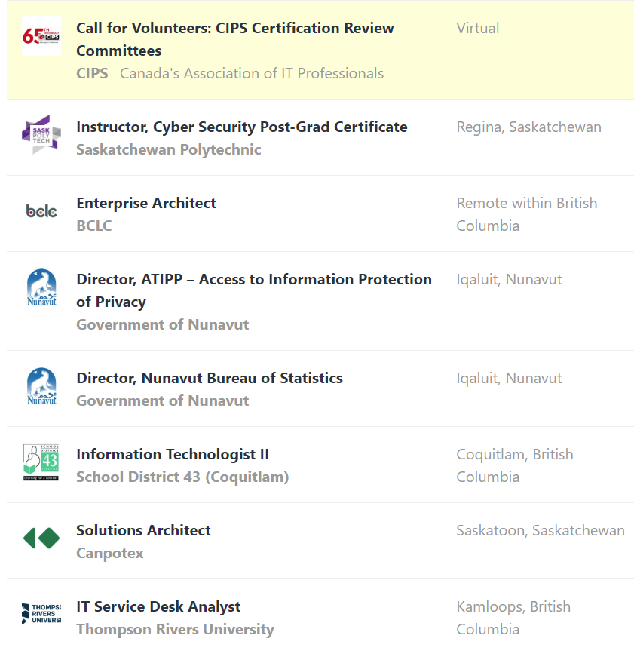Open Instructor, Cyber Security Post-Grad Certificate job

pos(241,127)
